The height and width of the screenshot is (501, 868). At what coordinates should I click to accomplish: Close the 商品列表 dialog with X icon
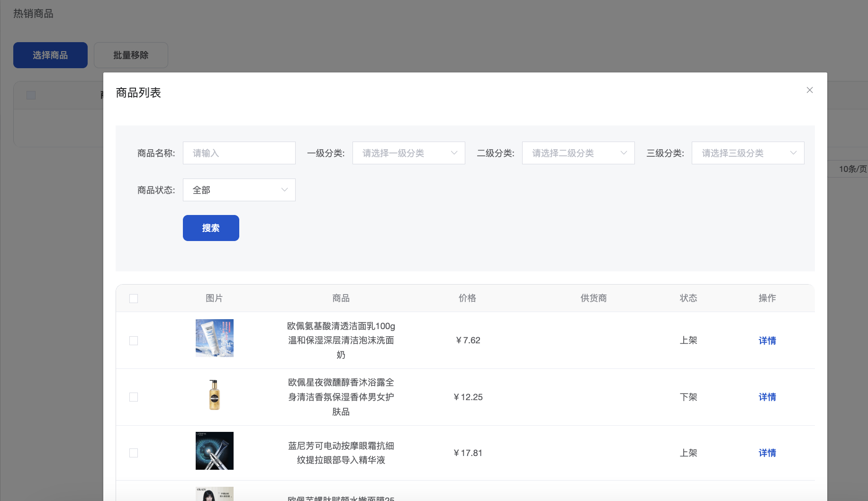click(809, 90)
